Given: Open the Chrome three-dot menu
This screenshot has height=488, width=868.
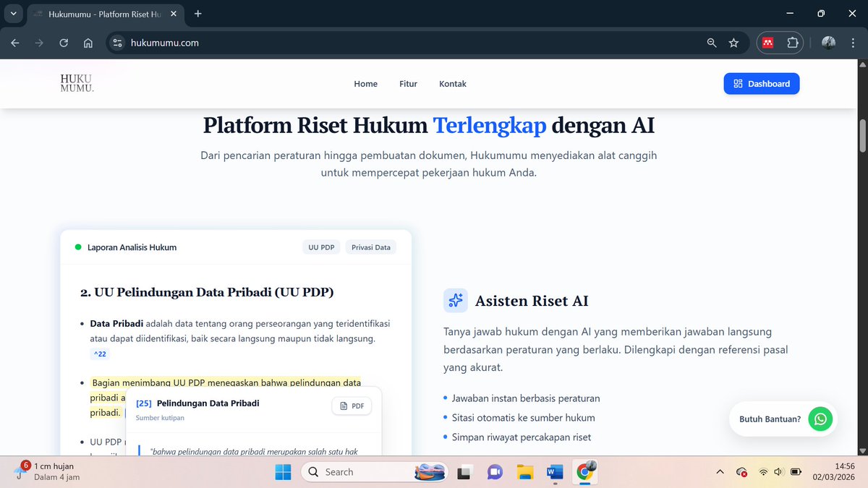Looking at the screenshot, I should pos(852,43).
